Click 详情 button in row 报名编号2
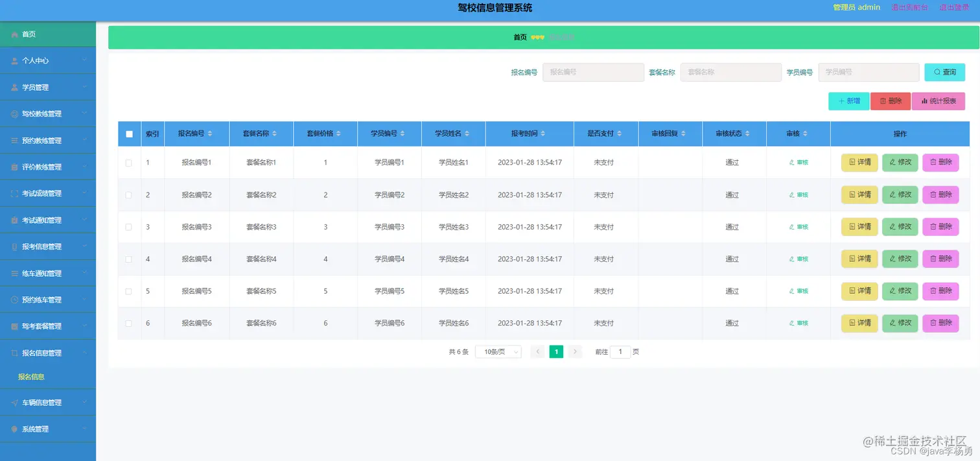The width and height of the screenshot is (980, 461). [859, 195]
